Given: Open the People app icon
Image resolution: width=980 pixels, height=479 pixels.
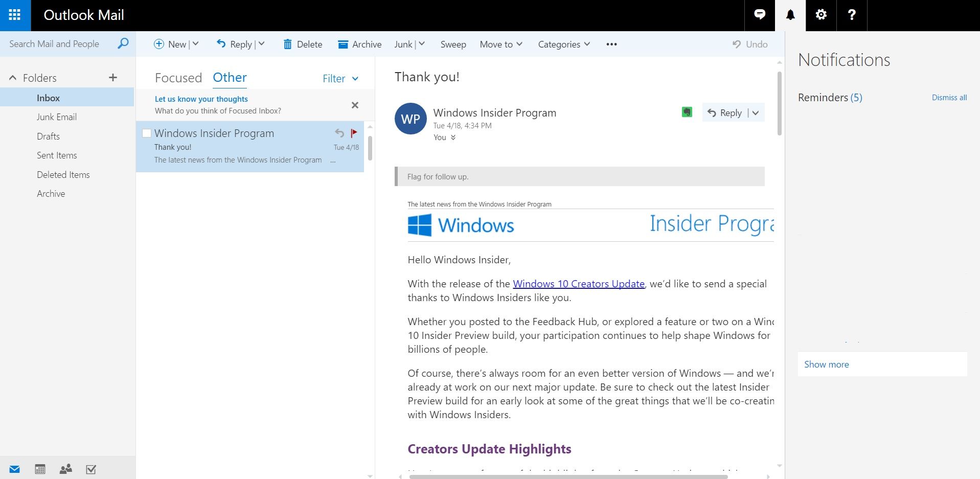Looking at the screenshot, I should point(65,469).
